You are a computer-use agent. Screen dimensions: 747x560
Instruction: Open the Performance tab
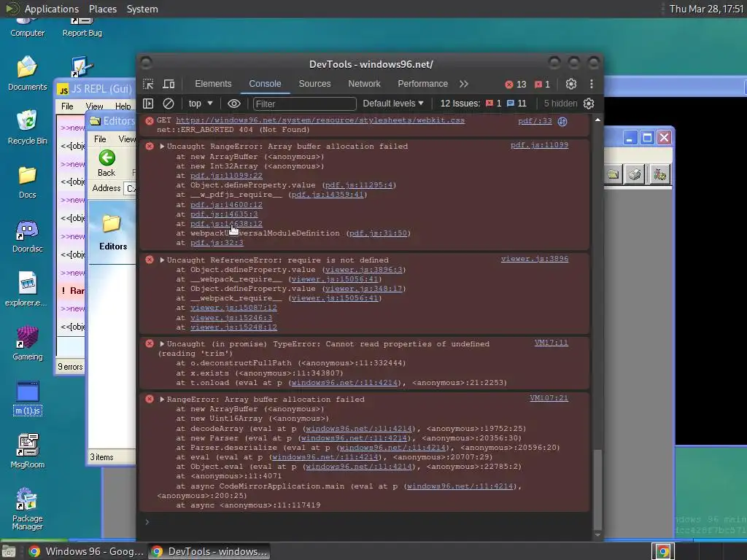[422, 84]
